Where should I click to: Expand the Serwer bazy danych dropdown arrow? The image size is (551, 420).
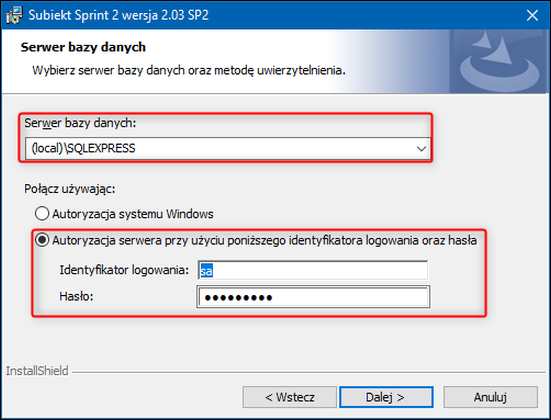(x=421, y=149)
